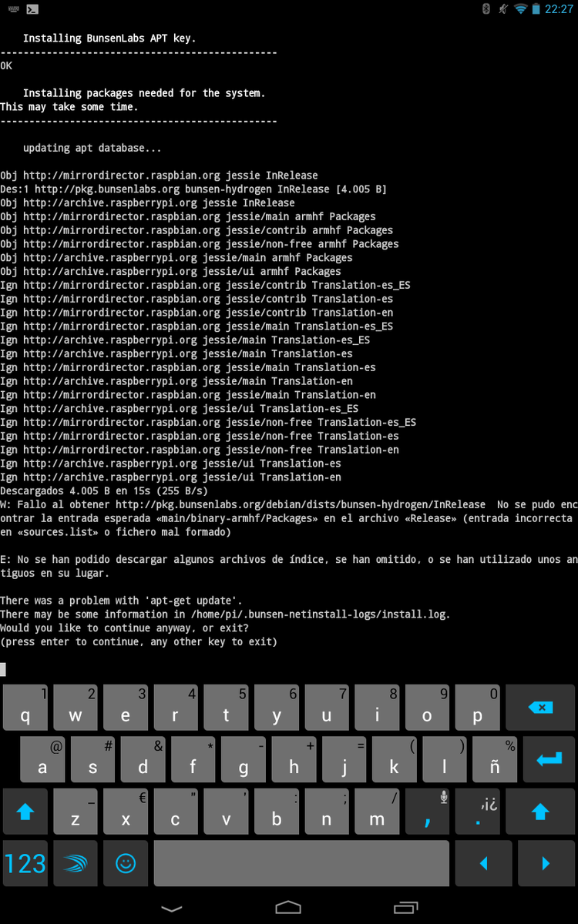The image size is (578, 924).
Task: Tap the 'Installing BunsenLabs APT key.' line
Action: pyautogui.click(x=109, y=38)
